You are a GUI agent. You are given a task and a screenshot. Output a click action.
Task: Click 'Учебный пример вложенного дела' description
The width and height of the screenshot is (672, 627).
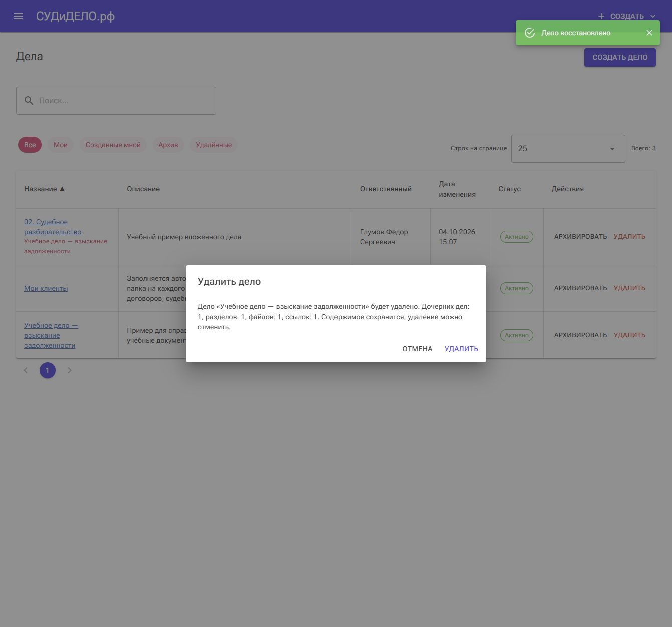pyautogui.click(x=184, y=237)
